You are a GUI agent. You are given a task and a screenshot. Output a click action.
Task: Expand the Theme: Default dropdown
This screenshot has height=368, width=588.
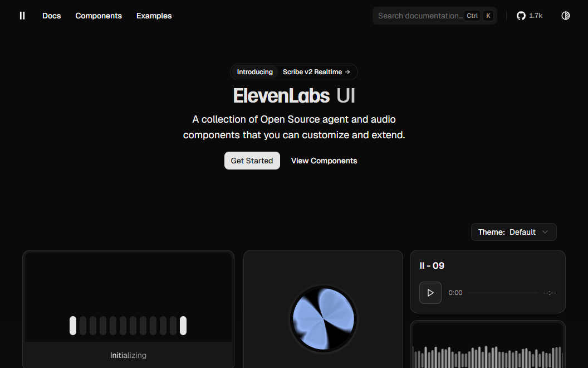pyautogui.click(x=513, y=232)
